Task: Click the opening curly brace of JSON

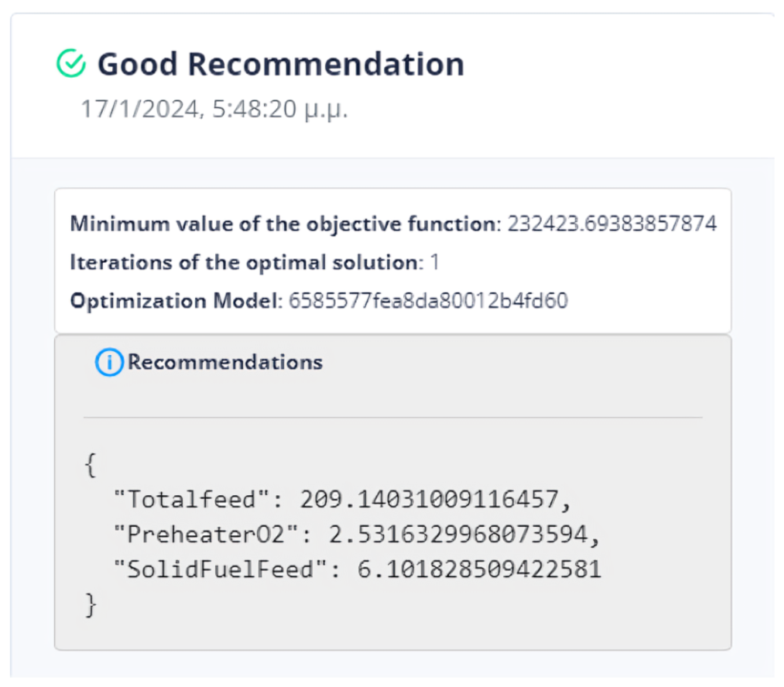Action: tap(91, 465)
